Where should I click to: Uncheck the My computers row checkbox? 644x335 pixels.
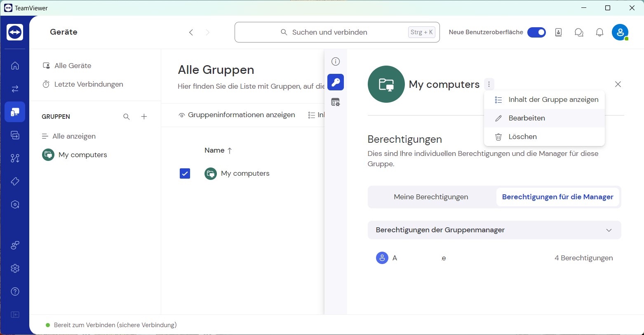(x=185, y=174)
